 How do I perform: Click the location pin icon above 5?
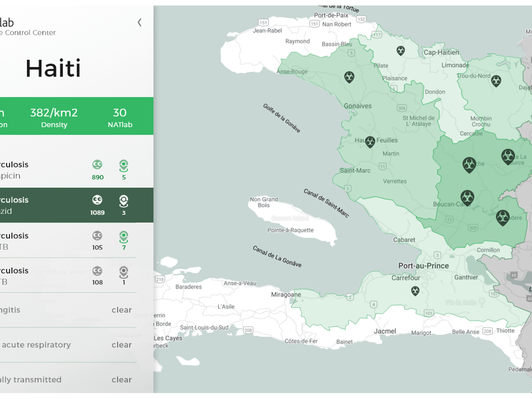coord(124,165)
